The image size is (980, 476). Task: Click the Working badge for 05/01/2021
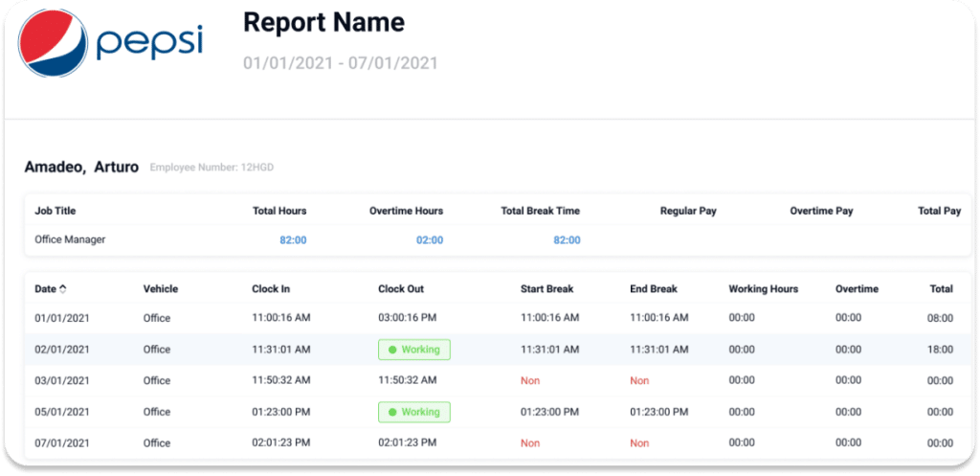pos(413,412)
